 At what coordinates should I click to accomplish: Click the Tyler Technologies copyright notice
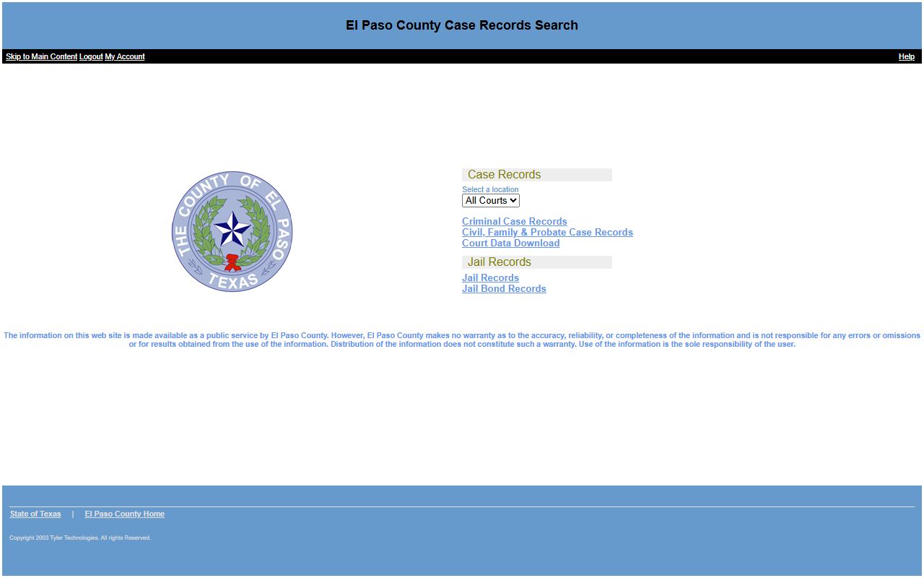80,538
